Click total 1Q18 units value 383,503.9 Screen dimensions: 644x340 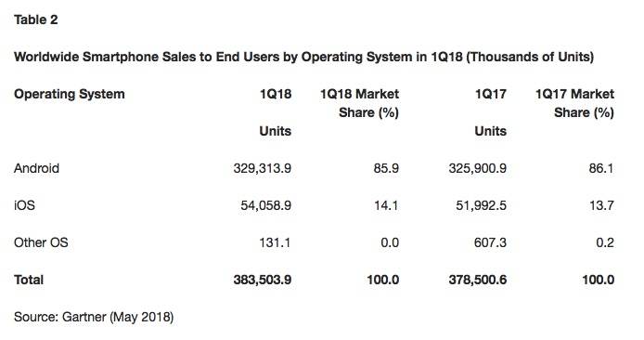263,280
